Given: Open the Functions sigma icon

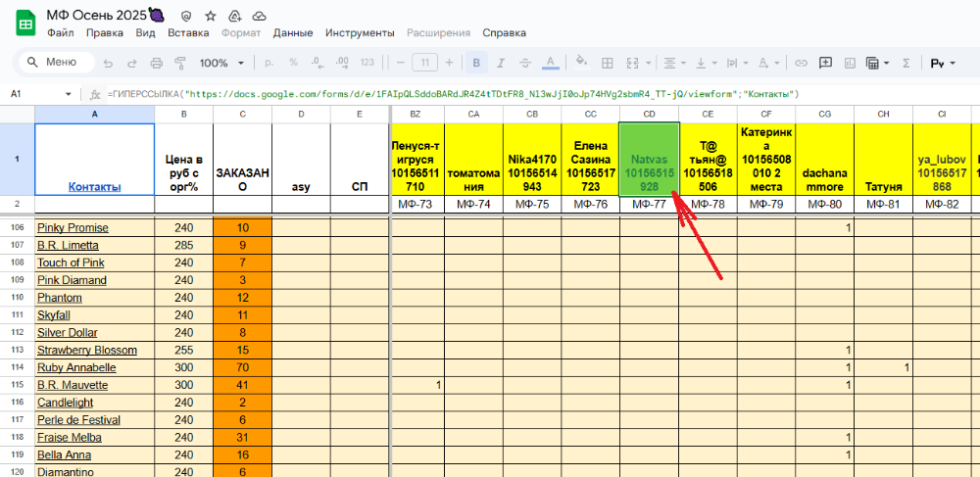Looking at the screenshot, I should pos(906,63).
